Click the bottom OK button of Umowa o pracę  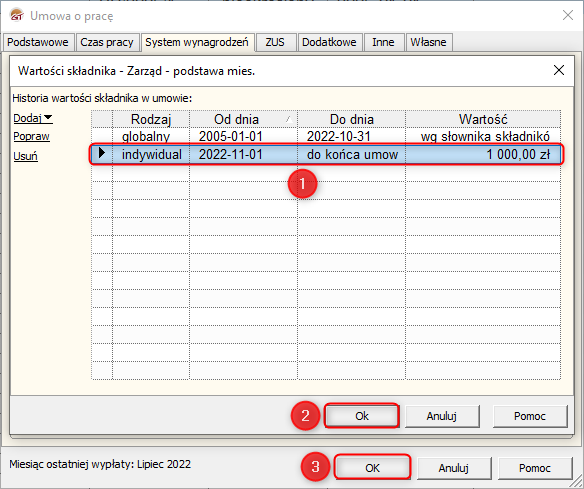coord(372,468)
